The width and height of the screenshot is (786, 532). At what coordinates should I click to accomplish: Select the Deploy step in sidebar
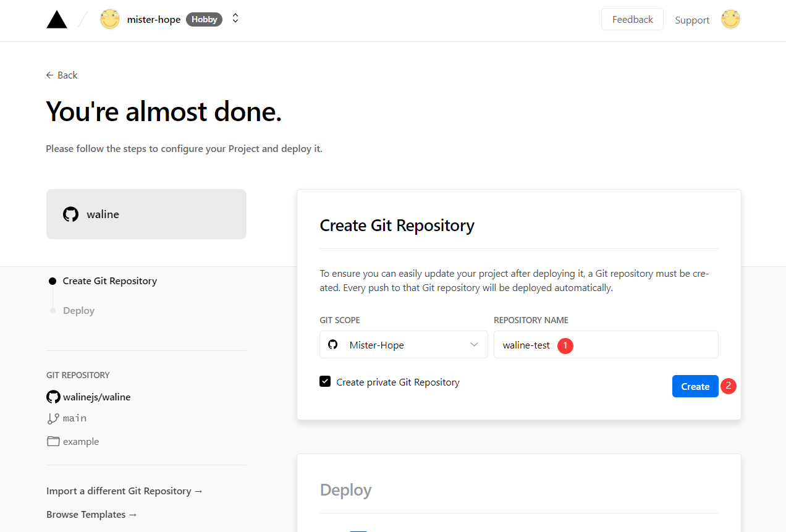pos(78,310)
